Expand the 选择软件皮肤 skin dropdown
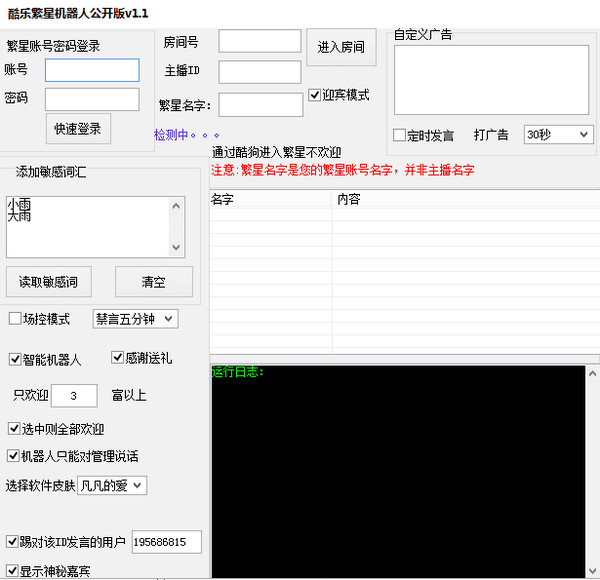Viewport: 600px width, 580px height. pyautogui.click(x=112, y=485)
